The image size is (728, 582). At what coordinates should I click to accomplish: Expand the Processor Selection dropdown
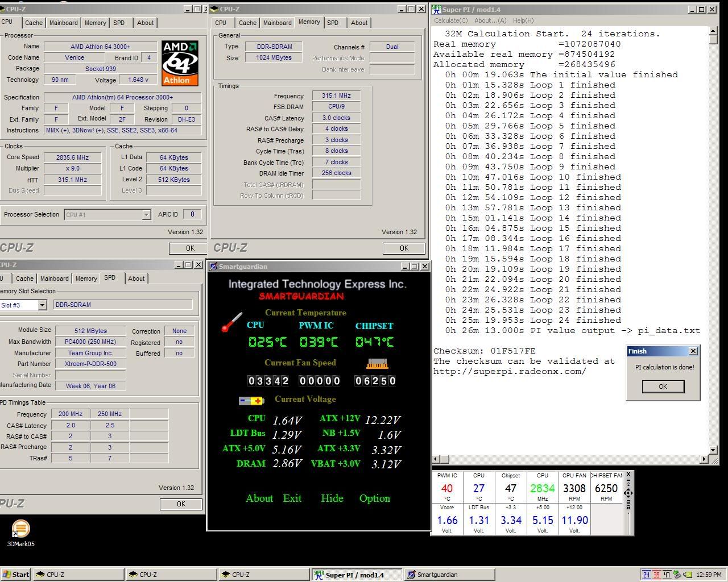146,214
